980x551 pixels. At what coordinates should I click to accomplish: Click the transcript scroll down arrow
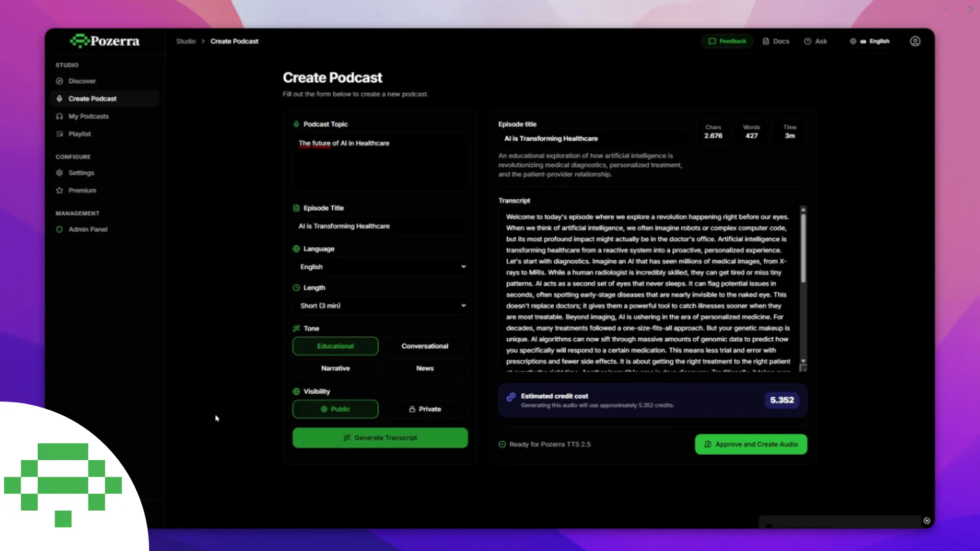tap(803, 361)
